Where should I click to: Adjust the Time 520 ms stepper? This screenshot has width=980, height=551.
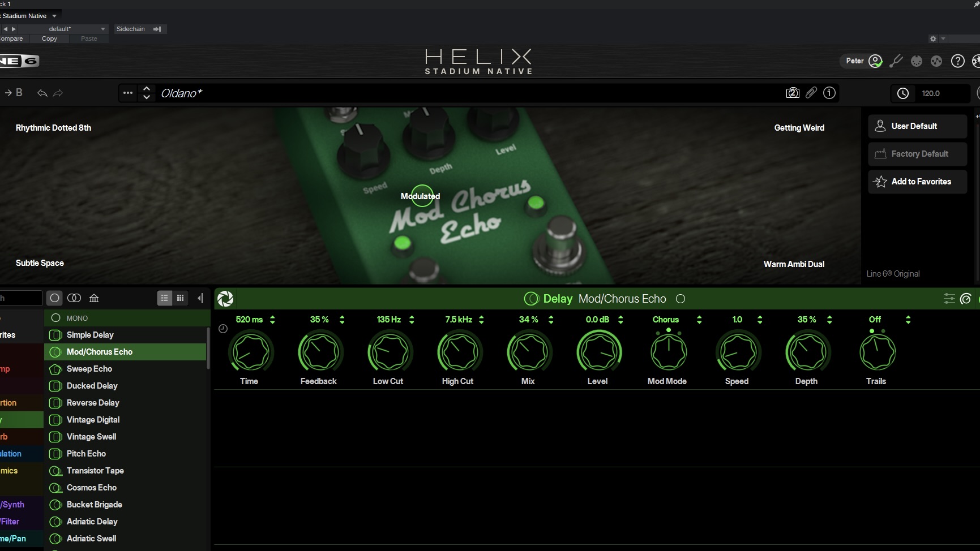(x=272, y=320)
